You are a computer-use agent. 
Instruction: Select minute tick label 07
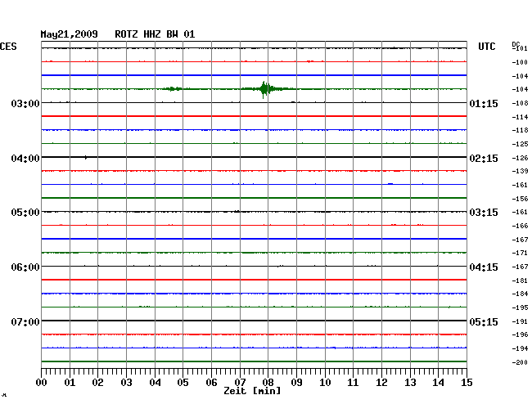pos(240,382)
